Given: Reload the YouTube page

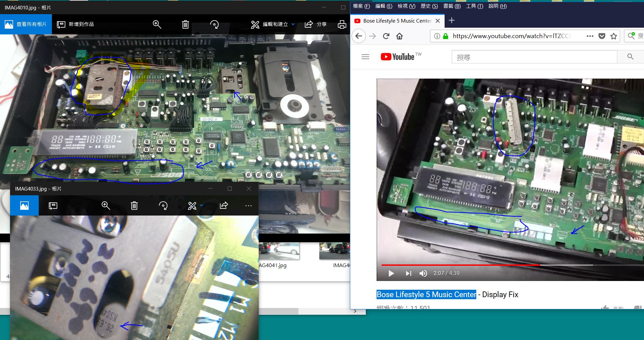Looking at the screenshot, I should pyautogui.click(x=386, y=36).
